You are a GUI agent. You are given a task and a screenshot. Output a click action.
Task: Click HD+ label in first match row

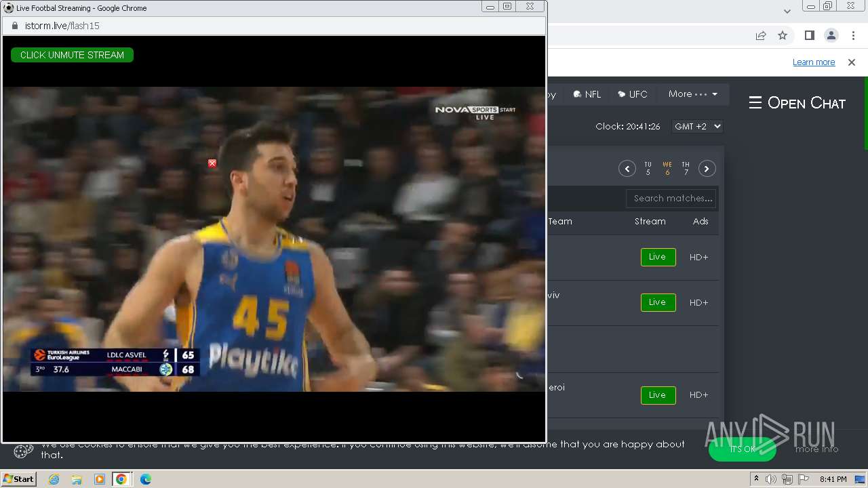tap(698, 258)
